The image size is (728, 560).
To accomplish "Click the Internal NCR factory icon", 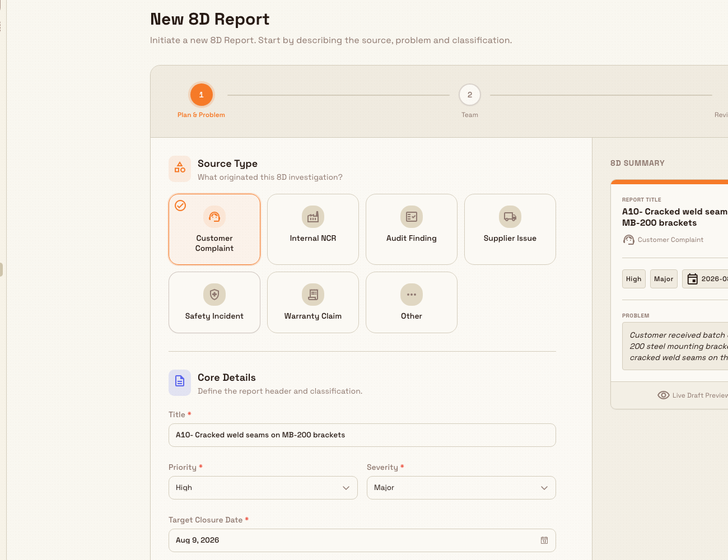I will tap(313, 217).
